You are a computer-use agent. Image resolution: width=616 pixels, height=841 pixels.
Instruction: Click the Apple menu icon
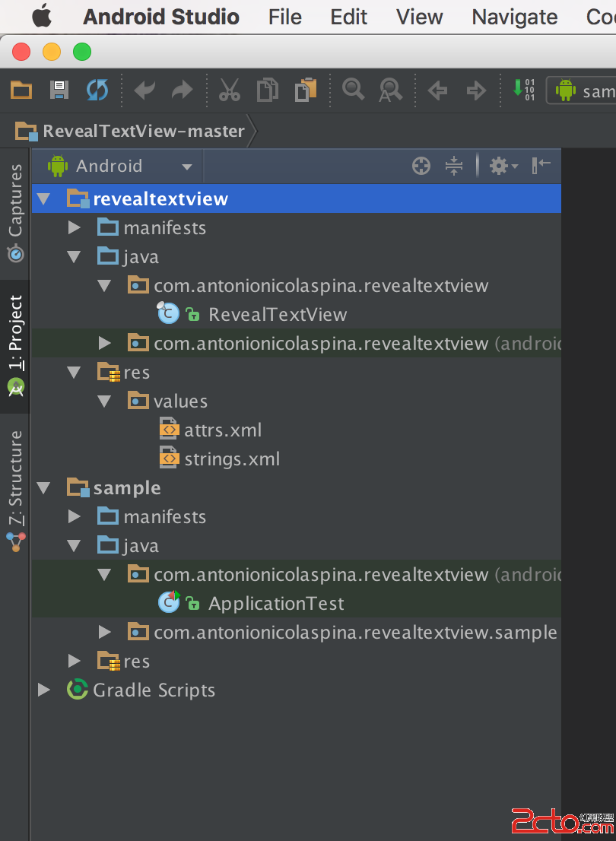click(x=42, y=17)
